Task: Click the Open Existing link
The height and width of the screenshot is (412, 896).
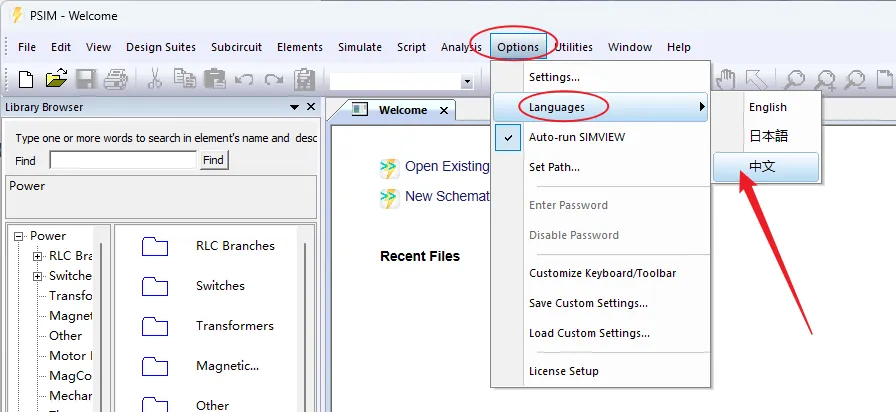Action: point(447,167)
